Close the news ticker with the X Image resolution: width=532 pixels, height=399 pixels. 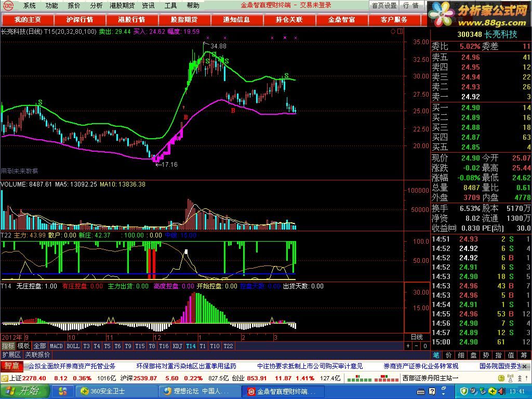tap(525, 366)
